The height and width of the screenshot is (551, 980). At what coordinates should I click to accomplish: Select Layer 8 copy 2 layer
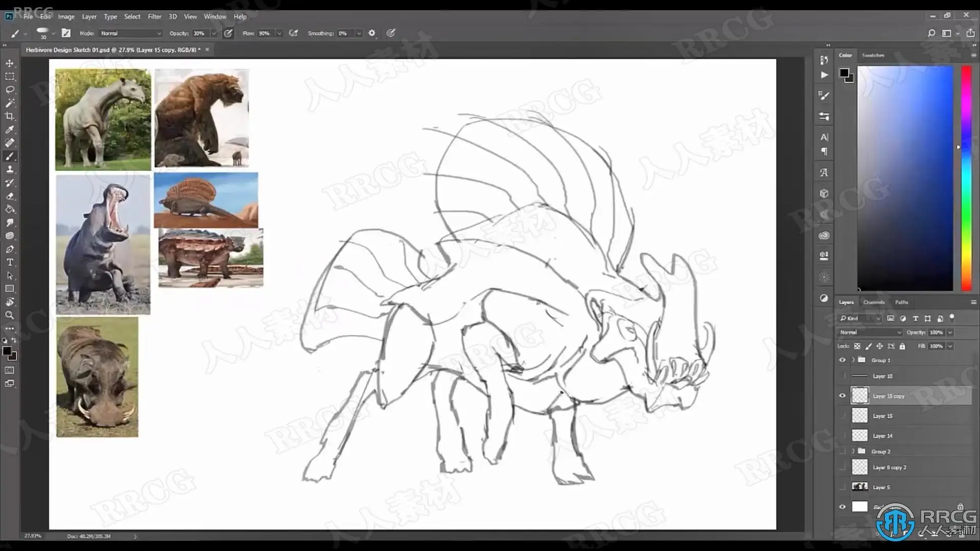[x=889, y=467]
